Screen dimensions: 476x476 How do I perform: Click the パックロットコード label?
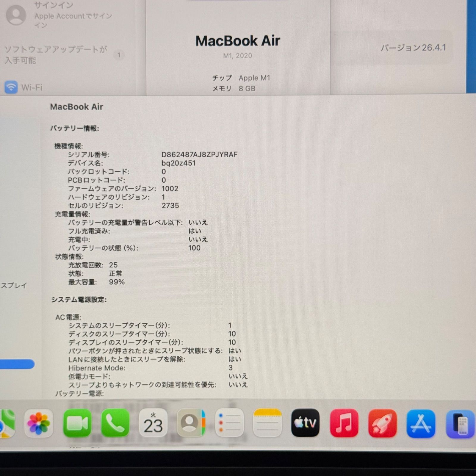(99, 172)
